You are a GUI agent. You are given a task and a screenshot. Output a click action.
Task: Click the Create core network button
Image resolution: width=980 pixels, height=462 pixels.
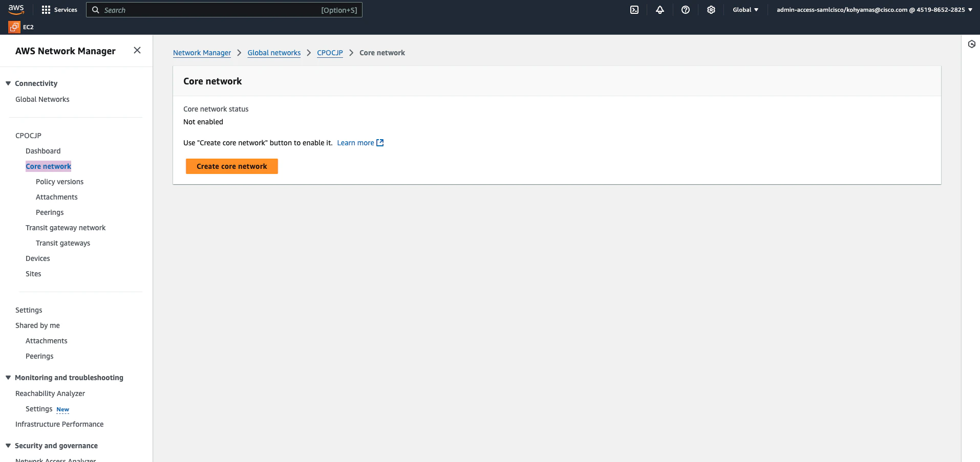click(232, 166)
